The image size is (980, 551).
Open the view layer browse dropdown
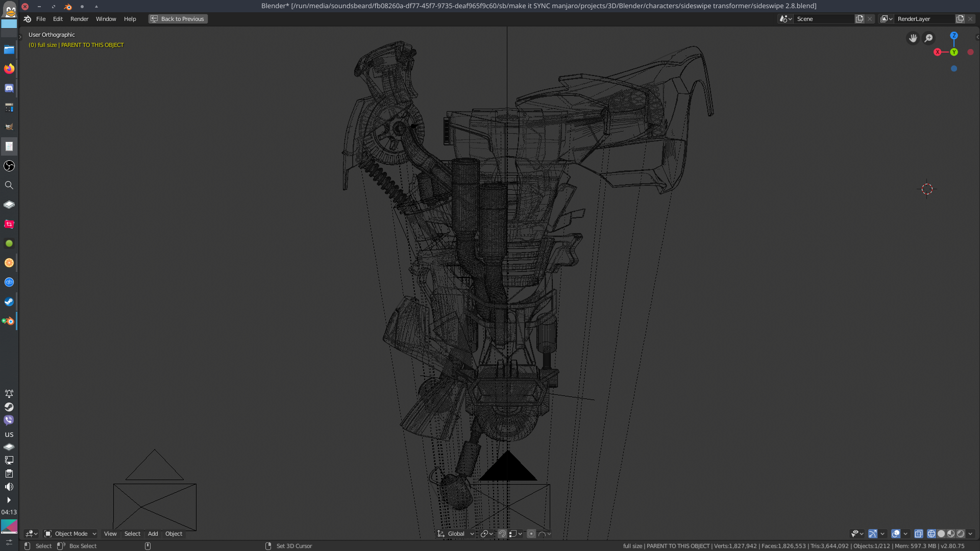point(887,19)
